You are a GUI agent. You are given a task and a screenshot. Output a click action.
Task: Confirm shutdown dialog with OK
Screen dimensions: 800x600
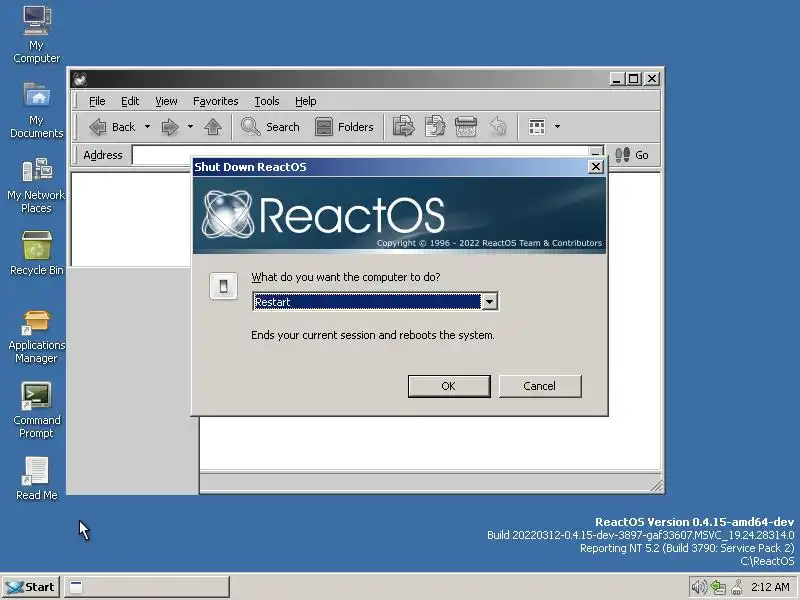pos(449,386)
